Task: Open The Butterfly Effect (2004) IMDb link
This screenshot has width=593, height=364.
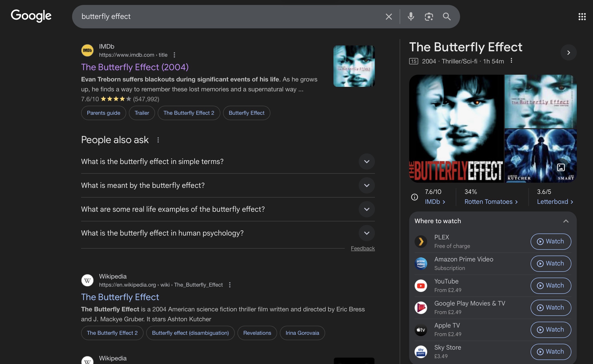Action: (x=135, y=67)
